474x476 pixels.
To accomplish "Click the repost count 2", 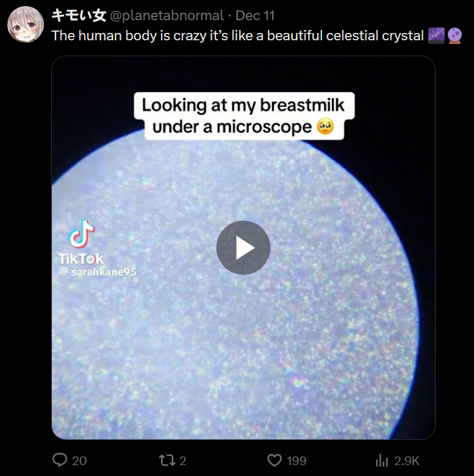I will tap(182, 461).
